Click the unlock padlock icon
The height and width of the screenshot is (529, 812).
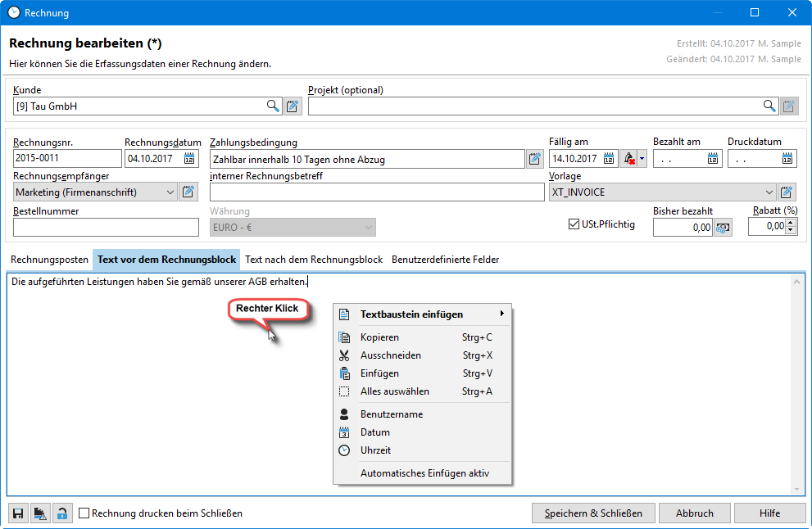(x=61, y=513)
